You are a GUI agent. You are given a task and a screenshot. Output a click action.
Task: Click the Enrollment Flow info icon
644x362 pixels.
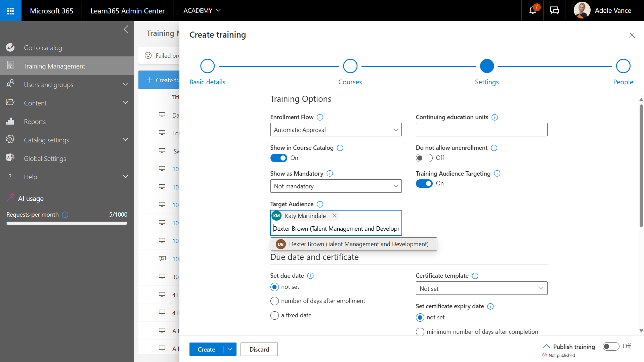pos(320,117)
